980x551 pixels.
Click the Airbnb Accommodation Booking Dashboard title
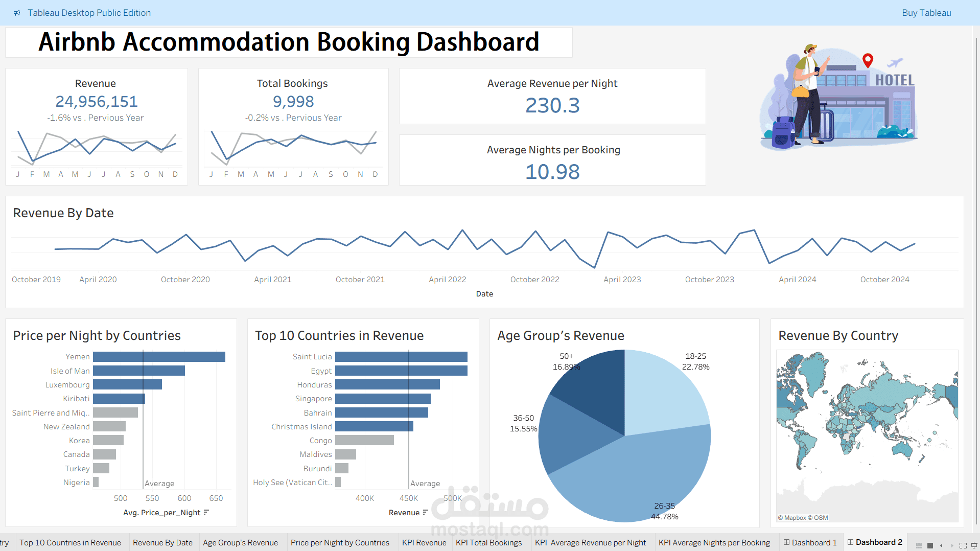[289, 42]
